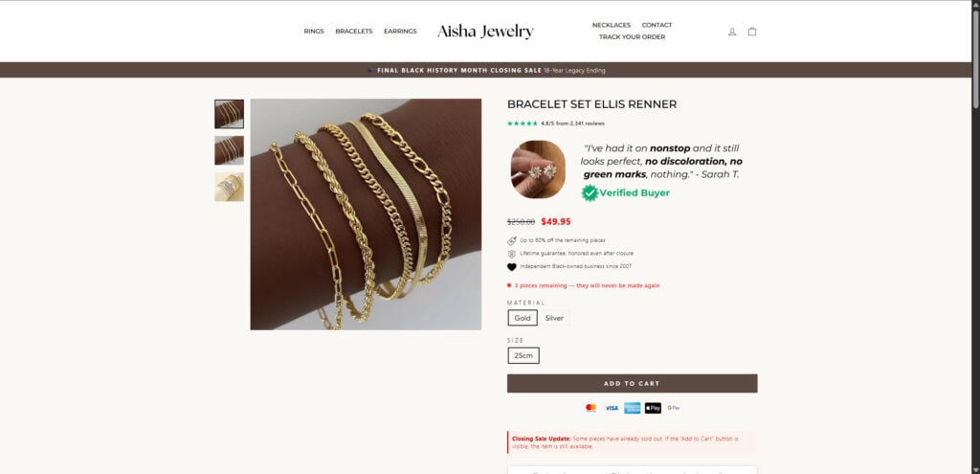Image resolution: width=980 pixels, height=474 pixels.
Task: Select the Gold material option
Action: pyautogui.click(x=523, y=318)
